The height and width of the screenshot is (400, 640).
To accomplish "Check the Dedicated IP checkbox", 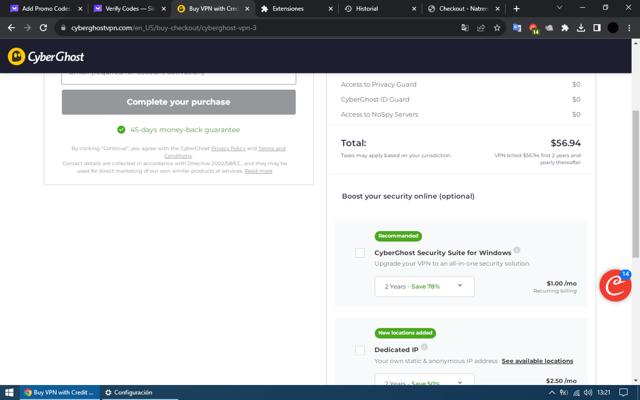I will click(360, 350).
